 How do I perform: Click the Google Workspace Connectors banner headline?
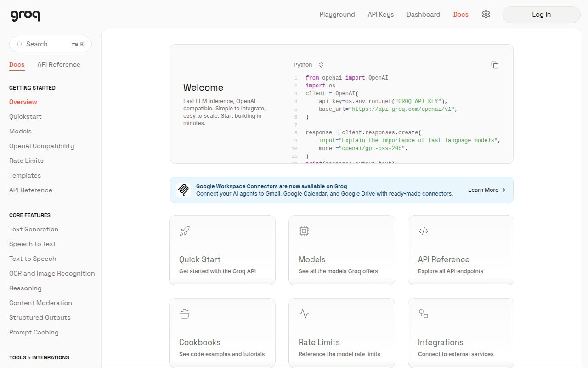tap(271, 186)
